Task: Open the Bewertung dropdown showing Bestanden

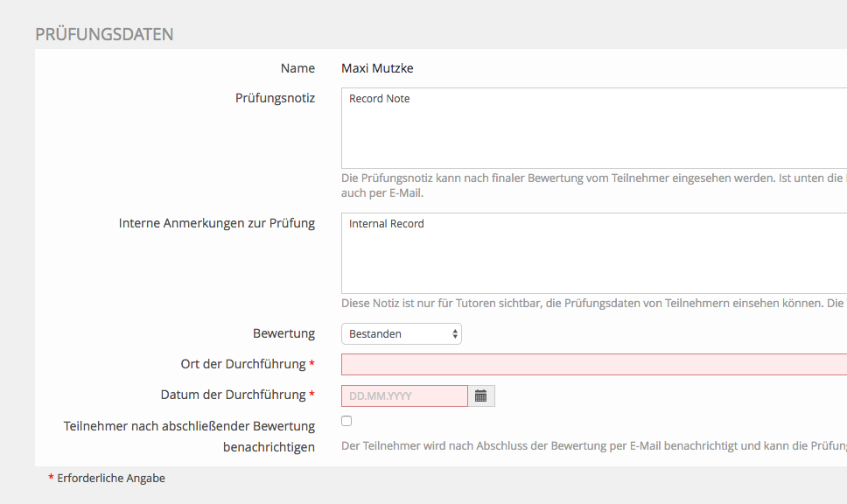Action: 401,333
